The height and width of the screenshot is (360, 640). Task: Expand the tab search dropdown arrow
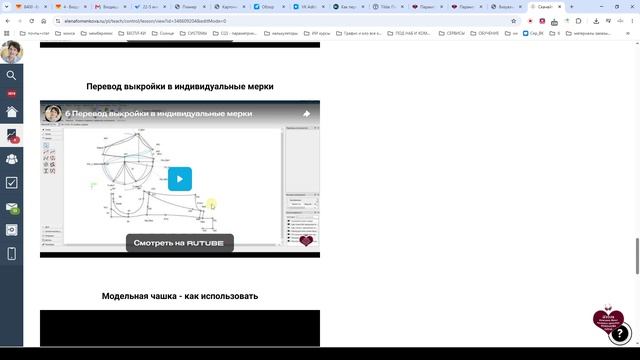coord(7,7)
